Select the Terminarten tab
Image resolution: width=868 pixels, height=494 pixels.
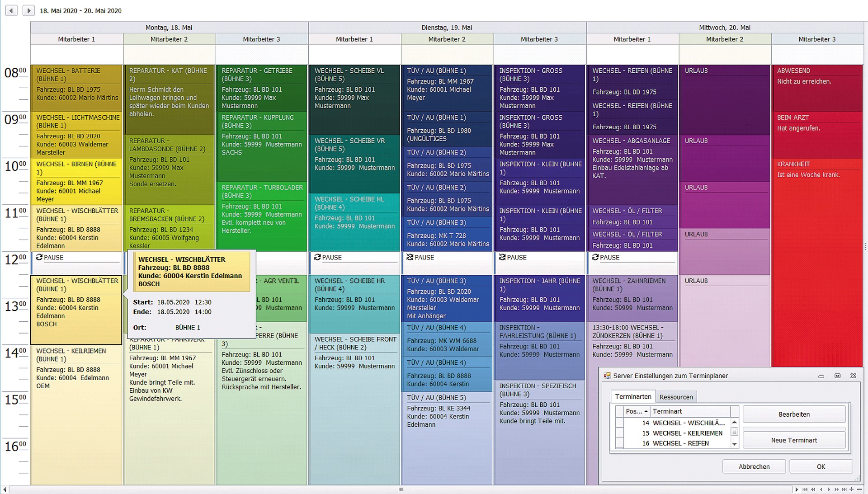633,396
